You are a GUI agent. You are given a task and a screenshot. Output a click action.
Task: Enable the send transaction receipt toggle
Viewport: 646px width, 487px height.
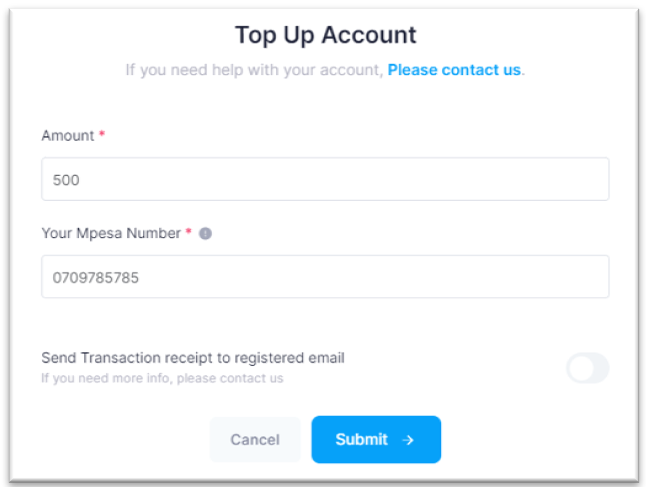587,368
